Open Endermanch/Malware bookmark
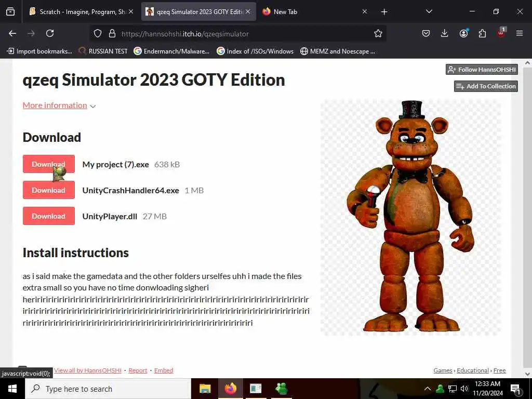This screenshot has width=532, height=399. [171, 51]
